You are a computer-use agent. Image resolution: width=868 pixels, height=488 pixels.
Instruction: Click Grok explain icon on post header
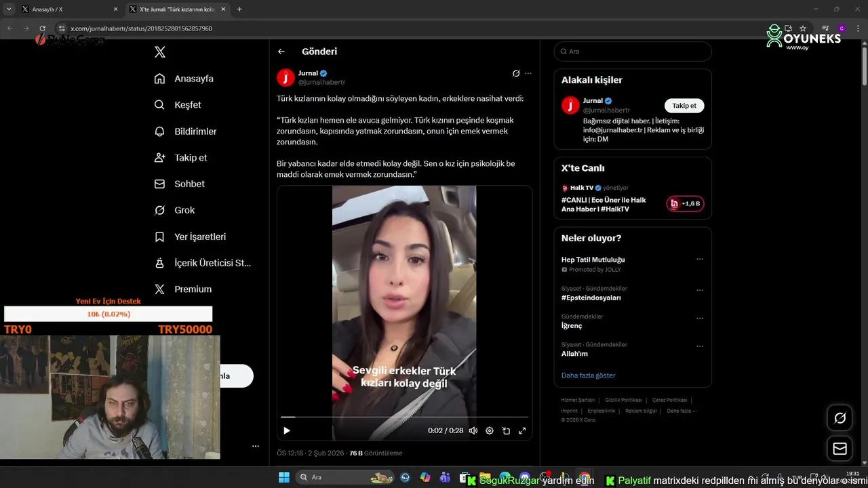(516, 73)
